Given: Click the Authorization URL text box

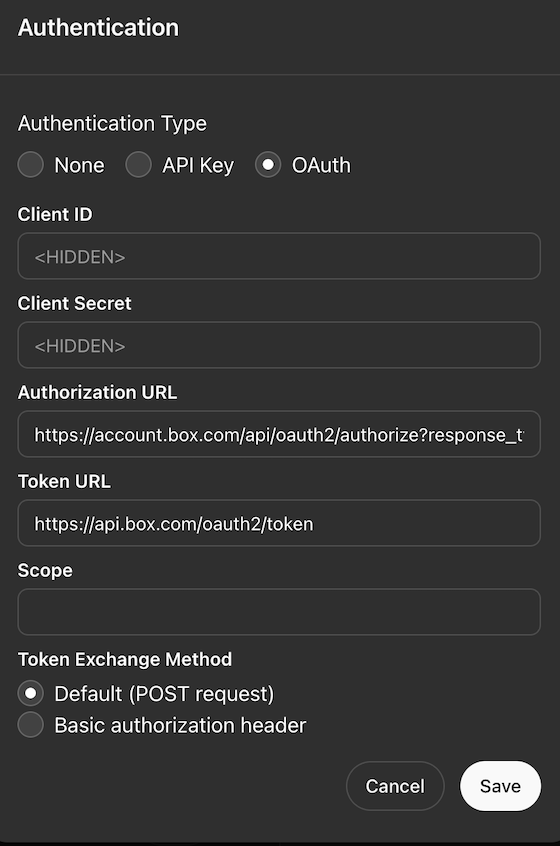Looking at the screenshot, I should click(x=279, y=434).
